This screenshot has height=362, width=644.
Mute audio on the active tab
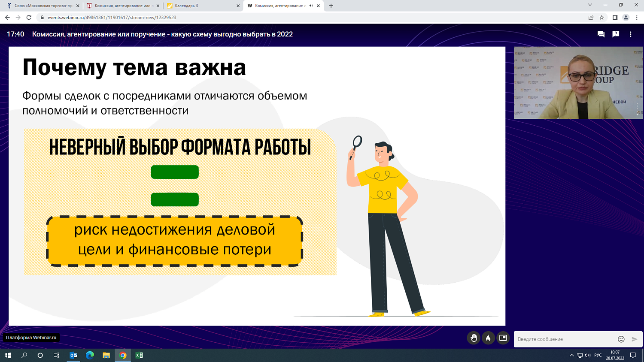311,6
